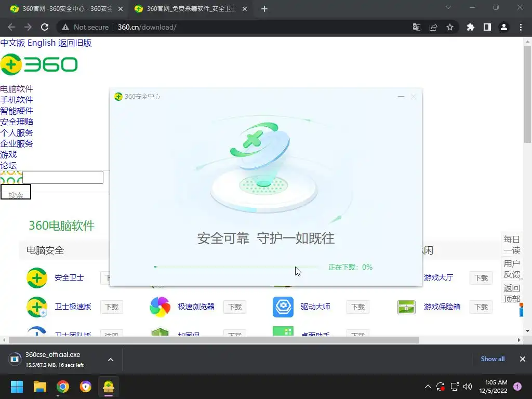The height and width of the screenshot is (399, 532).
Task: Go back with browser back arrow
Action: (x=11, y=27)
